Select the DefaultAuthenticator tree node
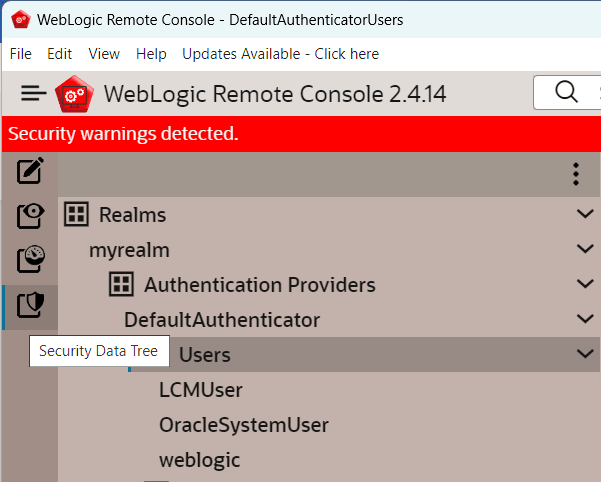The width and height of the screenshot is (601, 482). click(x=222, y=320)
